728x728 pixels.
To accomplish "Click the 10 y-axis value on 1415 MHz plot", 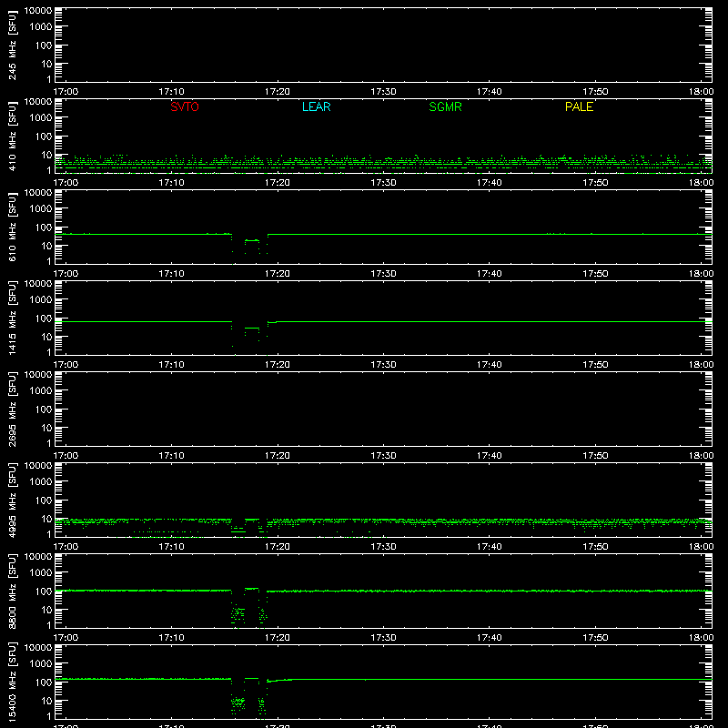I will pos(46,337).
